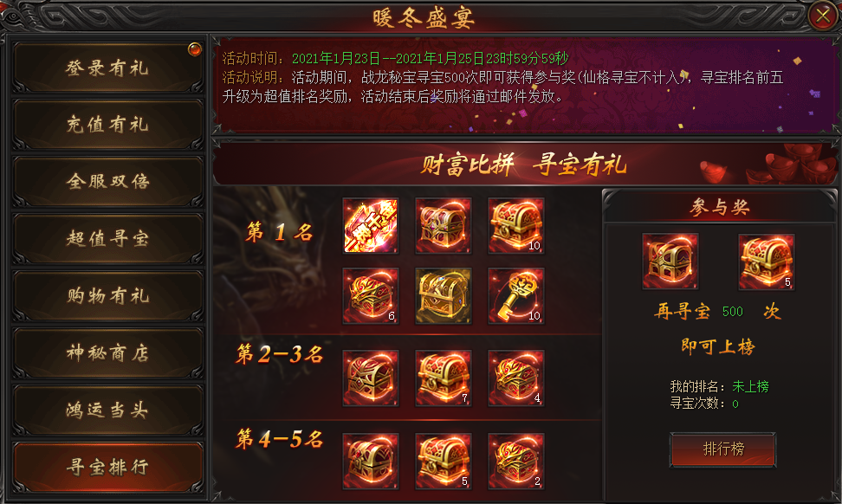Select the golden key reward with count 10
Viewport: 842px width, 504px height.
pyautogui.click(x=516, y=296)
